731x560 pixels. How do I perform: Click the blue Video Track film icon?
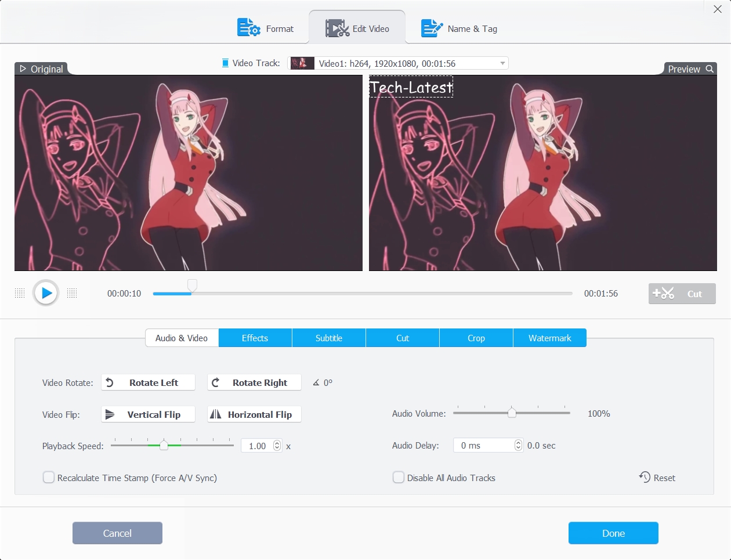pos(225,63)
